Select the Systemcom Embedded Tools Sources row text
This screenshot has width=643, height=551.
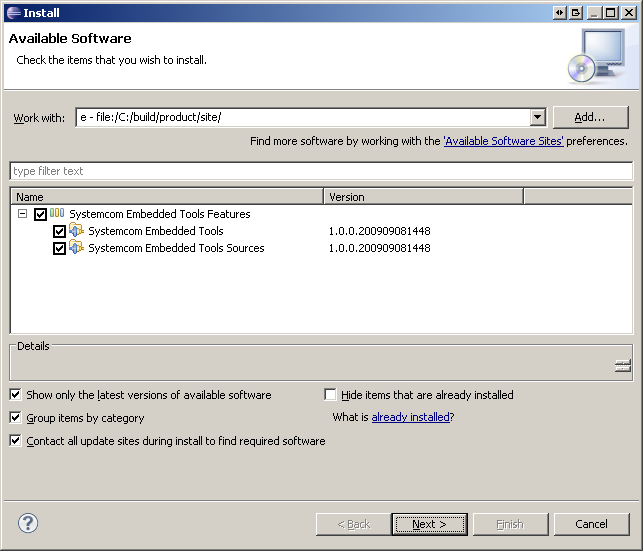coord(176,248)
